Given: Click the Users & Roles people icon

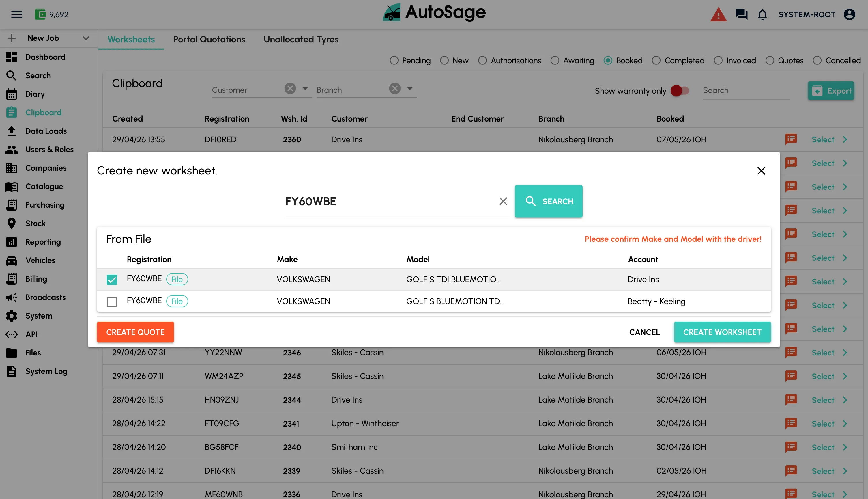Looking at the screenshot, I should coord(12,149).
